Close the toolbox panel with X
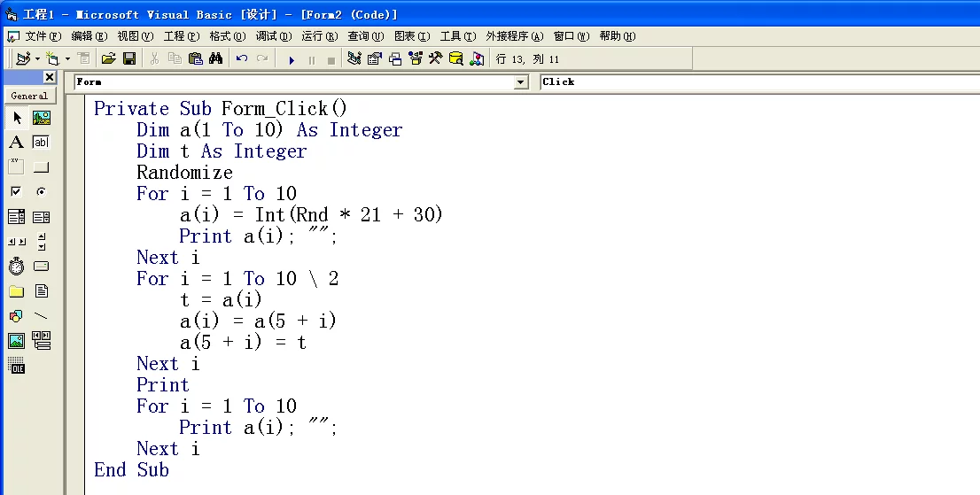Screen dimensions: 980x495 click(50, 77)
